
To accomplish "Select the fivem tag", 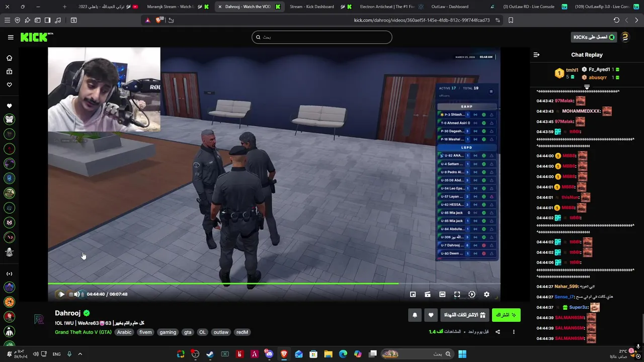I will 145,332.
